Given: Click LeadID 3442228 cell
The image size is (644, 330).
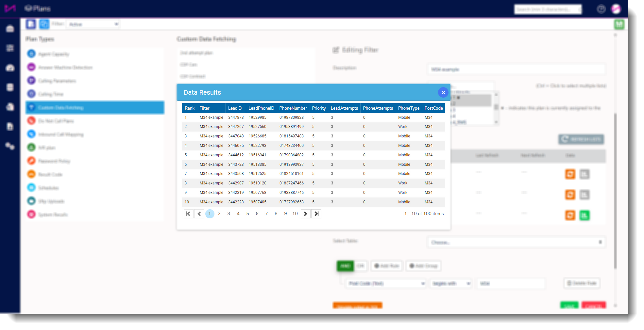Looking at the screenshot, I should tap(236, 202).
